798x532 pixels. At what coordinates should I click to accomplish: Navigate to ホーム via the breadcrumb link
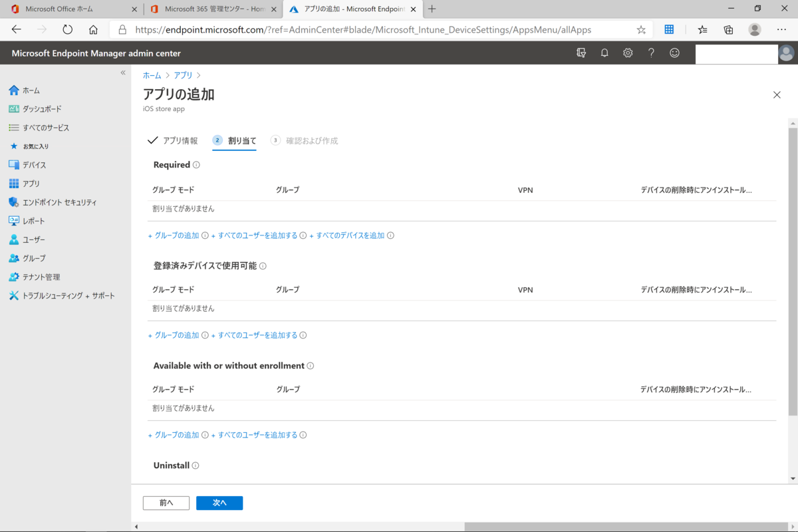pyautogui.click(x=151, y=75)
